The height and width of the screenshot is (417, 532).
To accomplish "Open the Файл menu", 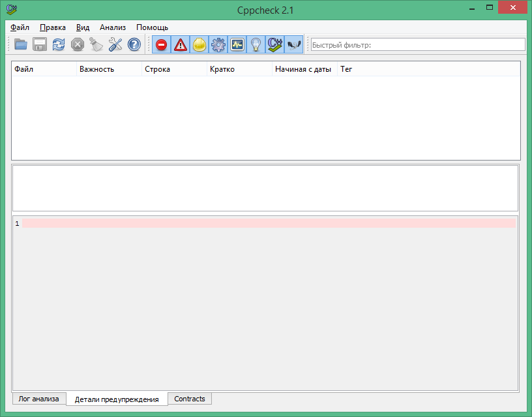I will (x=19, y=27).
